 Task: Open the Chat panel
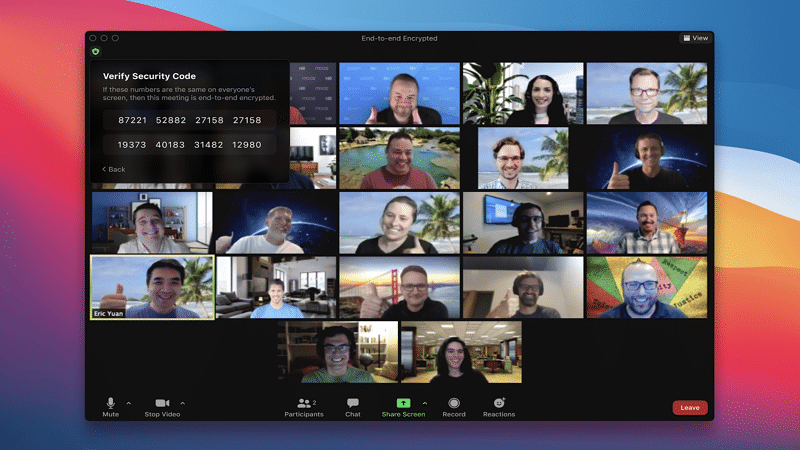(353, 407)
